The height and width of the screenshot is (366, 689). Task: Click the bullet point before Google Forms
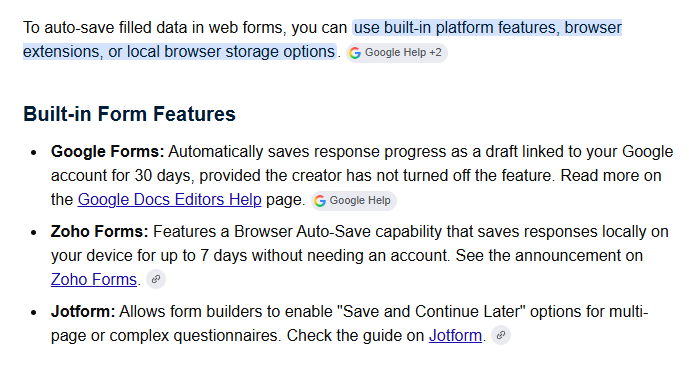34,152
